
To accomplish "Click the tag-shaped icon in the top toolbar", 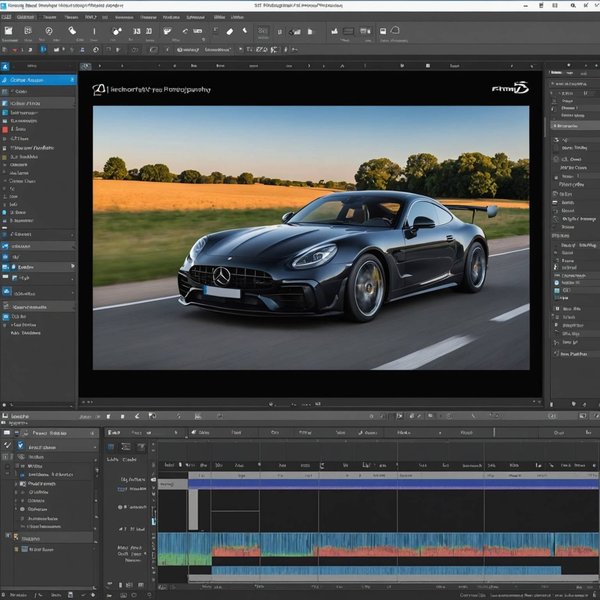I will pos(72,31).
